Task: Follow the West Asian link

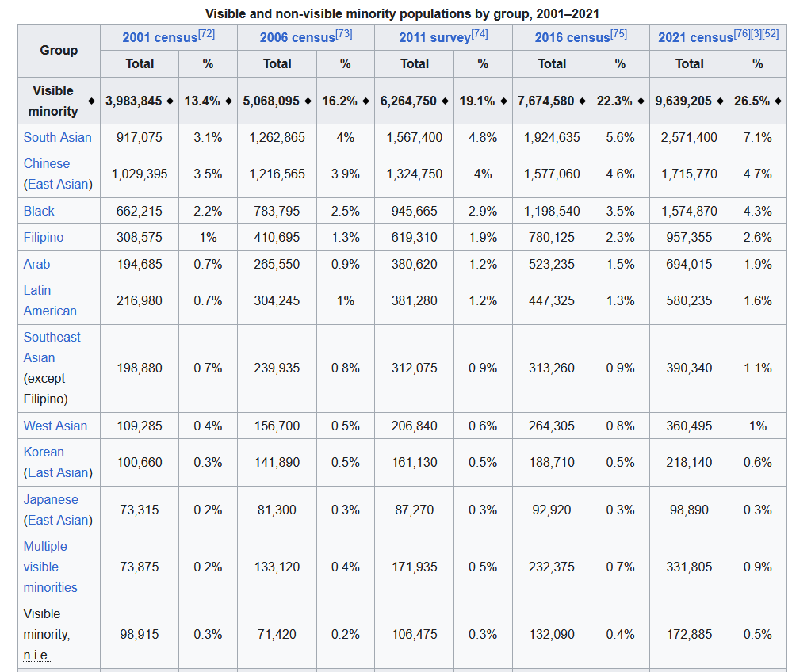Action: (x=55, y=426)
